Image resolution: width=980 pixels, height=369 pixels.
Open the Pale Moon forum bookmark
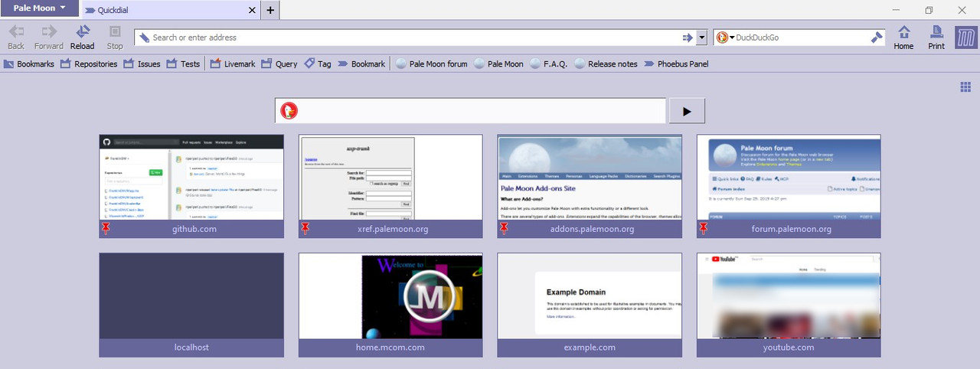(x=431, y=64)
